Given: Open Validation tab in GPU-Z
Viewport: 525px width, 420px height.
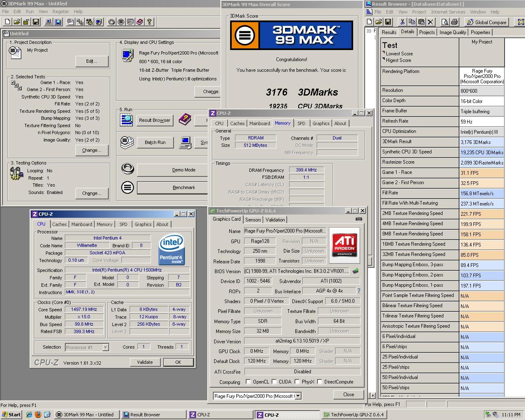Looking at the screenshot, I should [275, 220].
